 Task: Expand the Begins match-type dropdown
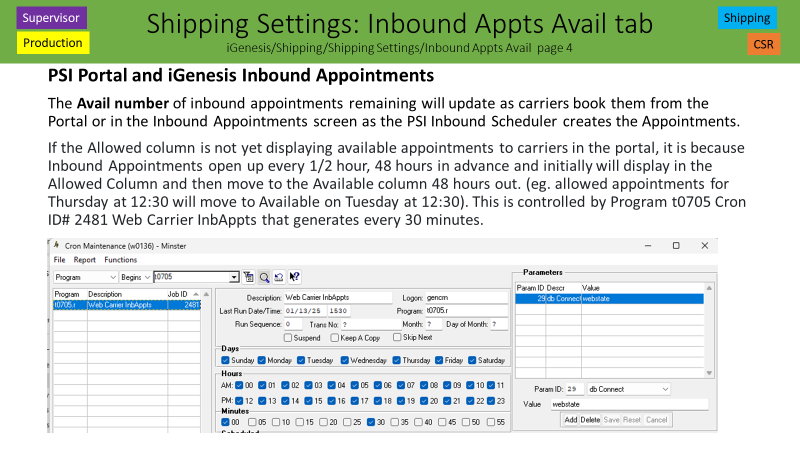147,277
